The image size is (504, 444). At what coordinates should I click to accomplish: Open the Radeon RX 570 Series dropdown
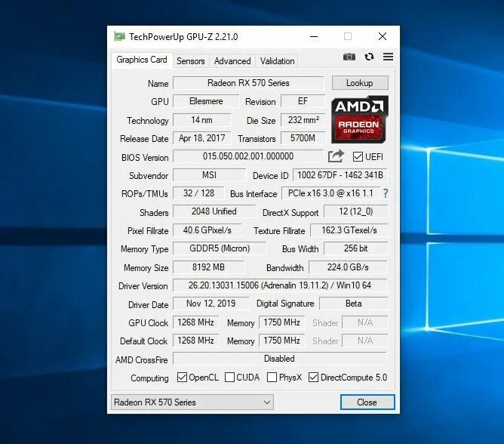[x=192, y=402]
